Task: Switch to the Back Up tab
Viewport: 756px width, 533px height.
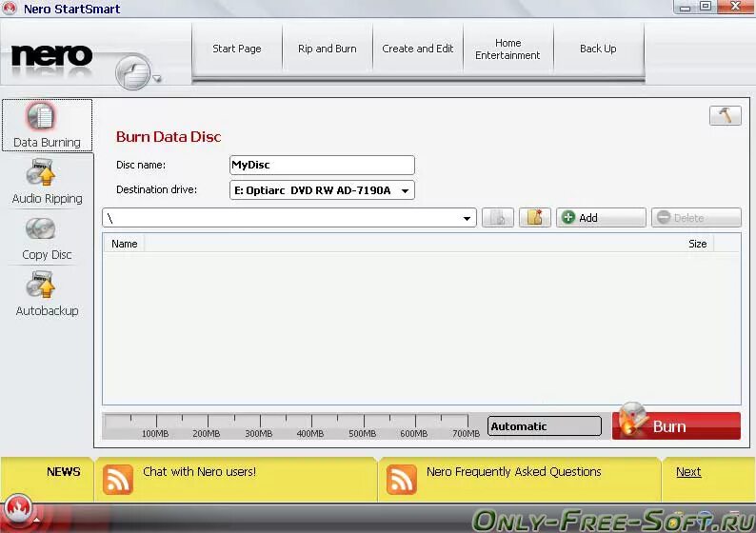Action: coord(598,49)
